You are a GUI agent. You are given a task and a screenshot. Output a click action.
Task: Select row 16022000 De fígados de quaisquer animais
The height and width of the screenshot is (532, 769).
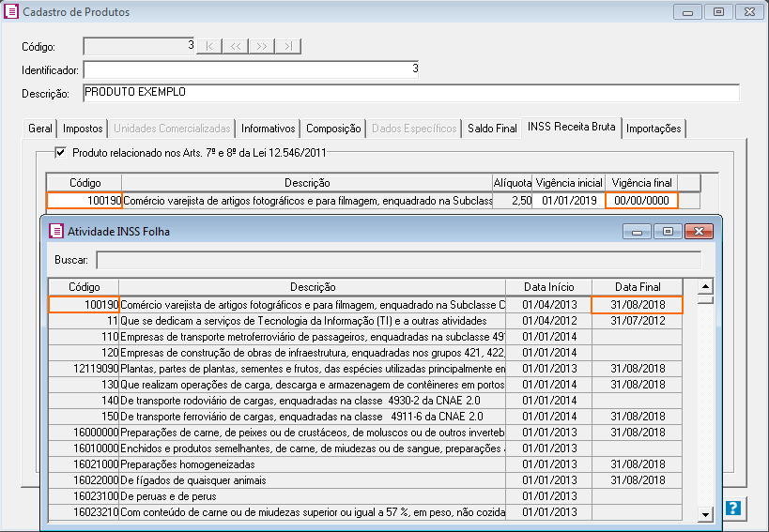[365, 480]
